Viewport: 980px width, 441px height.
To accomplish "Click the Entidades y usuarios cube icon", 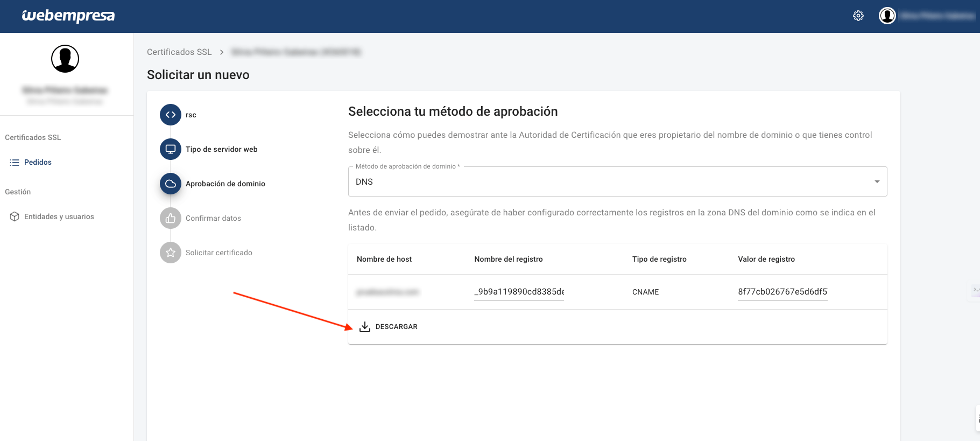I will pyautogui.click(x=15, y=216).
